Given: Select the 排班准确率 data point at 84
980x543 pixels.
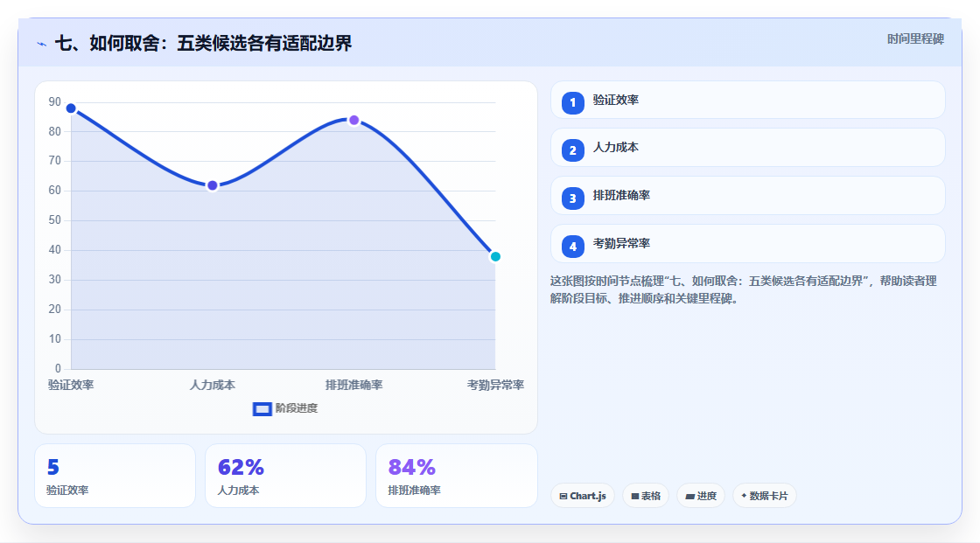Looking at the screenshot, I should click(353, 120).
